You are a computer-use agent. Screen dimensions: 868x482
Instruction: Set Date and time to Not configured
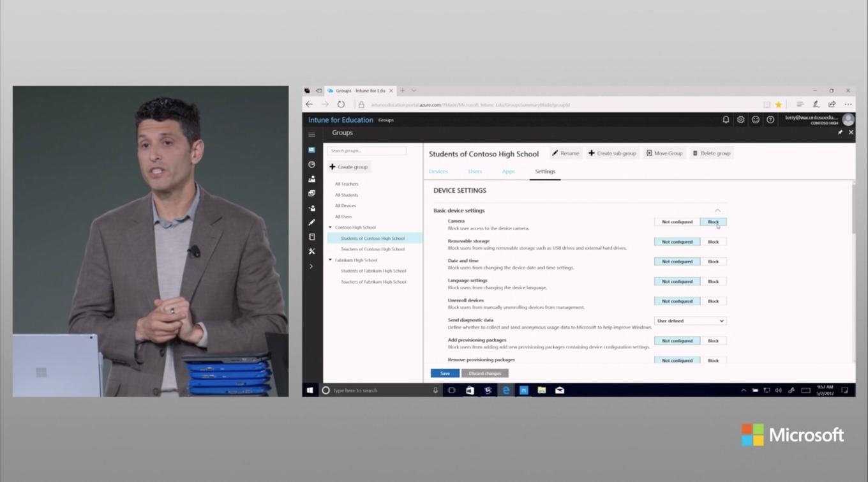[x=677, y=262]
